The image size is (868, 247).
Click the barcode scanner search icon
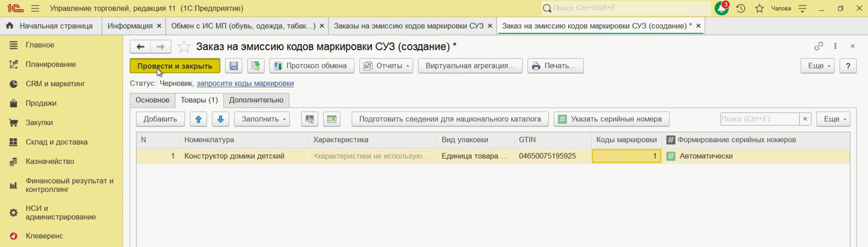coord(309,119)
